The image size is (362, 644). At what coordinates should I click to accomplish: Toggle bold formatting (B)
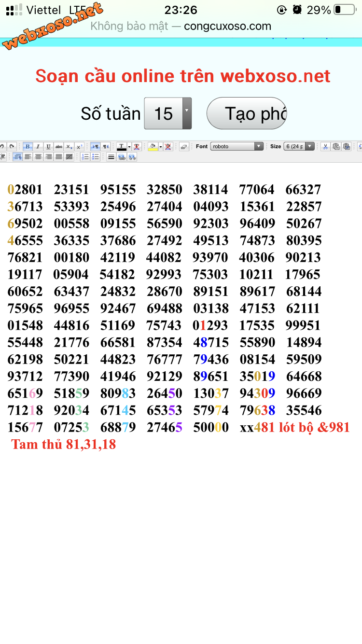click(28, 146)
